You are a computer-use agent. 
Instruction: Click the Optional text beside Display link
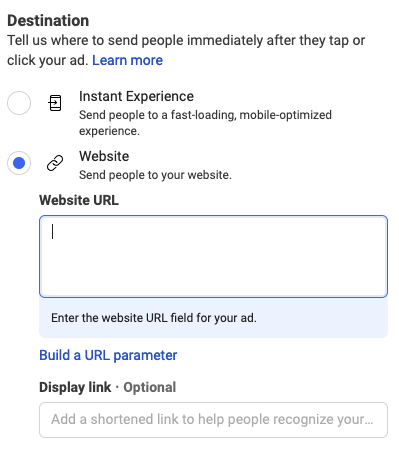click(x=150, y=387)
